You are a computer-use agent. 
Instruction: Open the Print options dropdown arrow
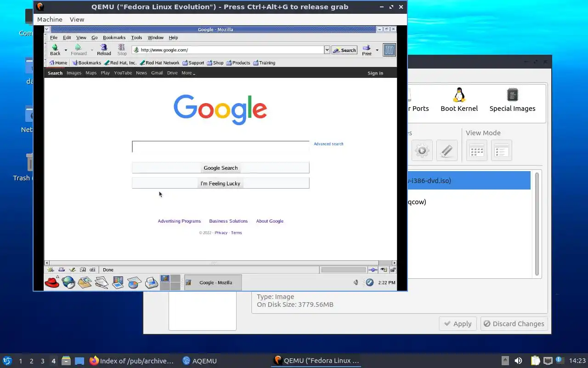377,50
